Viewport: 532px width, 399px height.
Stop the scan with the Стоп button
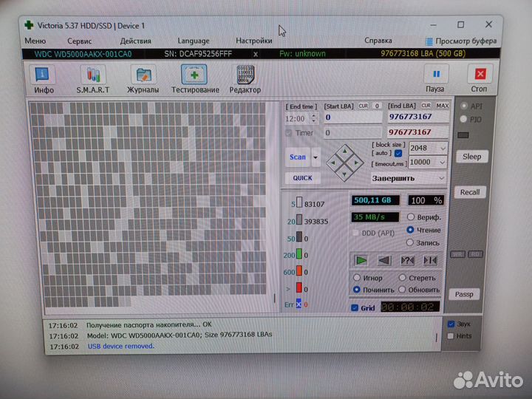(x=480, y=79)
